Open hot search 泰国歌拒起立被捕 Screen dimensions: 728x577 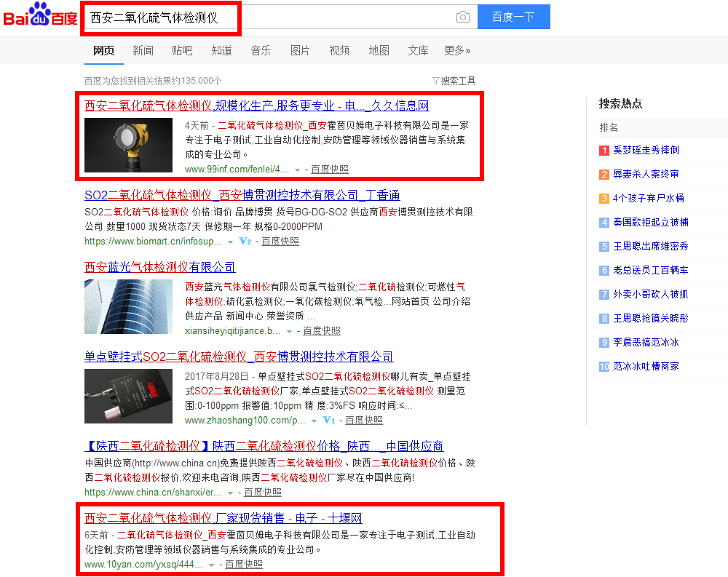pyautogui.click(x=650, y=223)
